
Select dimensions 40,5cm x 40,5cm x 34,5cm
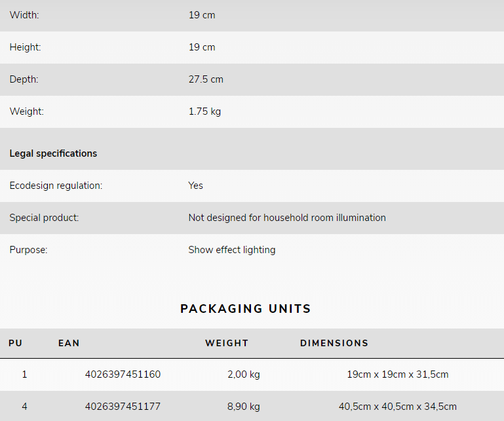pos(398,407)
